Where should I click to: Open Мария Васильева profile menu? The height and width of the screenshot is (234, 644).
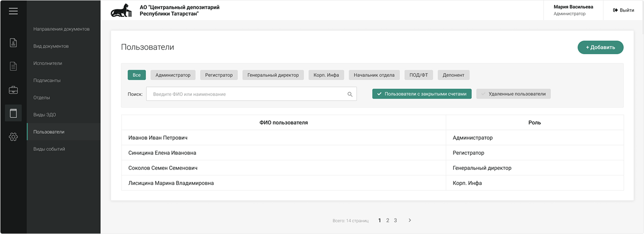[573, 10]
